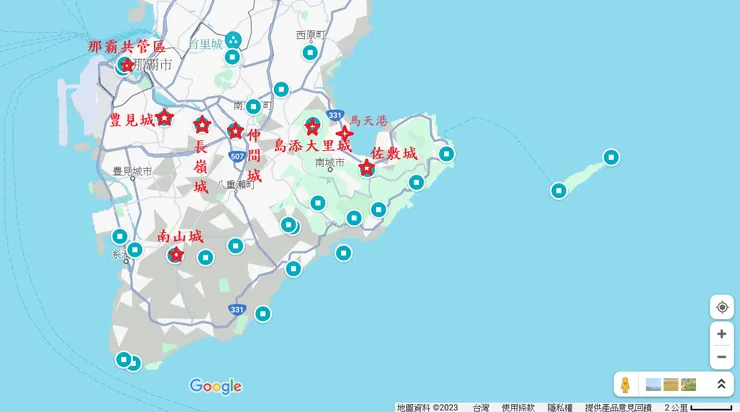Open the teal marker on 南風原町 label
This screenshot has height=412, width=740.
pyautogui.click(x=253, y=107)
